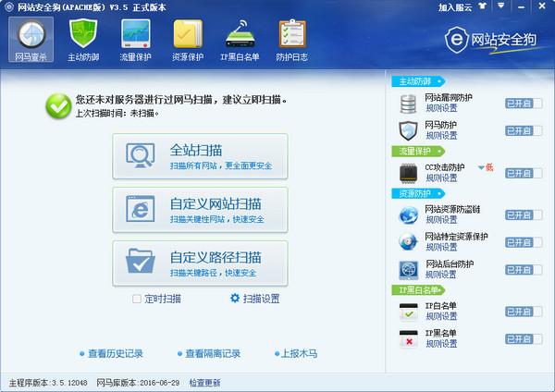The image size is (555, 392).
Task: Click the 流量保护 section header tag
Action: (x=418, y=152)
